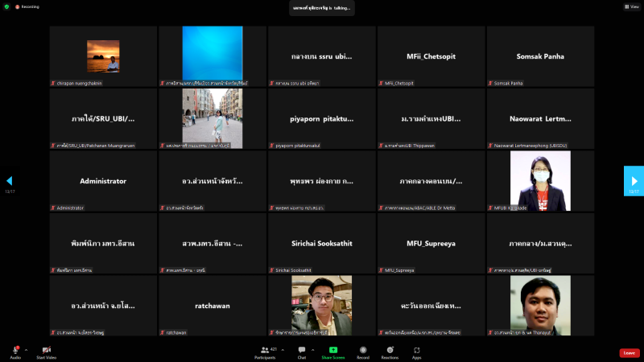Open the View layout menu
Viewport: 644px width, 362px height.
pyautogui.click(x=630, y=6)
